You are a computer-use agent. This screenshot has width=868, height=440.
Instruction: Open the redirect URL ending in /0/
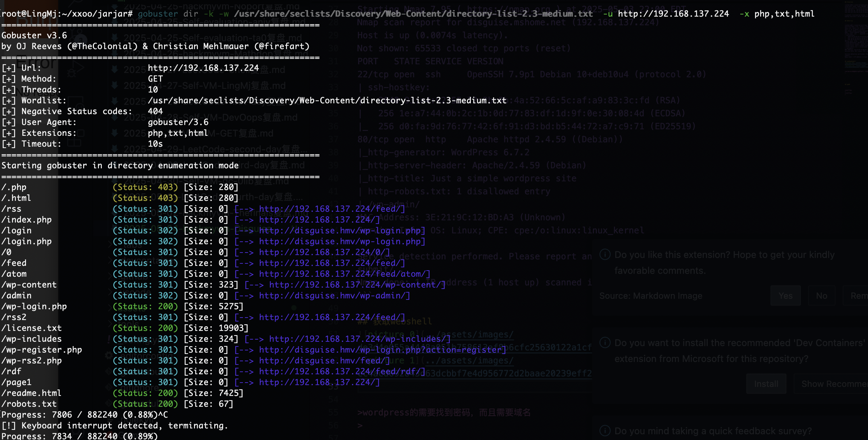(322, 252)
